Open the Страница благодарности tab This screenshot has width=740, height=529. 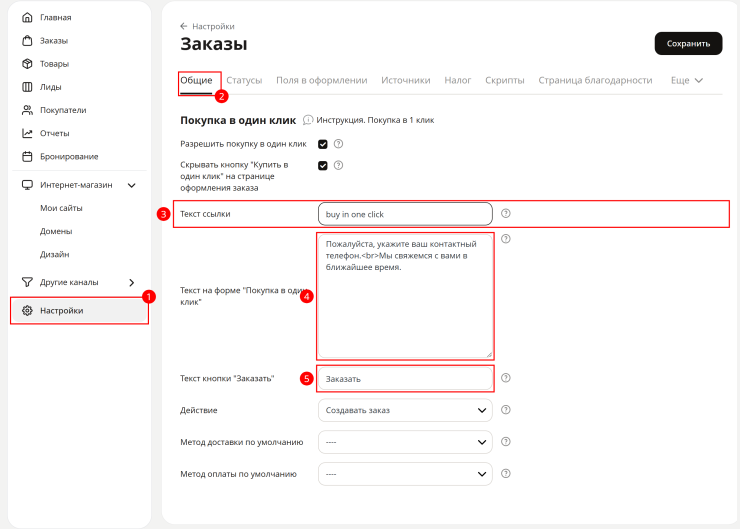595,81
